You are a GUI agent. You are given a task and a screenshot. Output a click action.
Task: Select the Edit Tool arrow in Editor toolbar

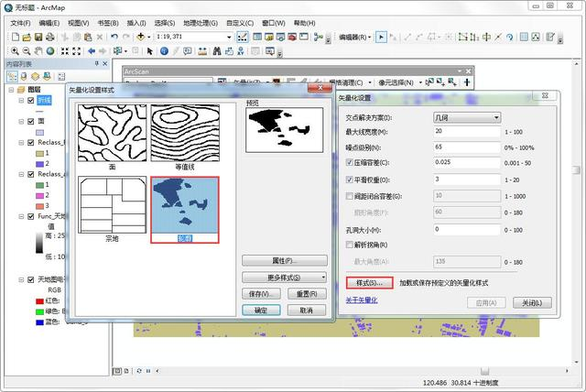pyautogui.click(x=381, y=37)
